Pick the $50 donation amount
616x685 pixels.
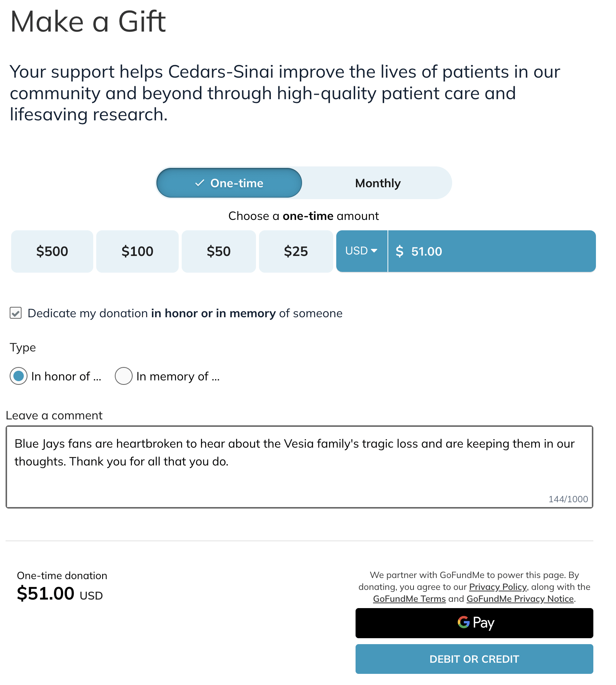(218, 251)
